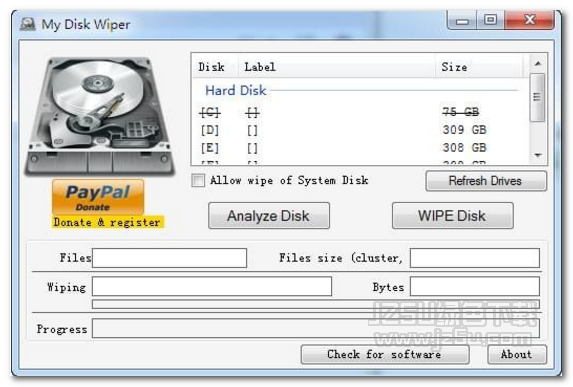
Task: Click the PayPal Donate button image
Action: [x=98, y=197]
